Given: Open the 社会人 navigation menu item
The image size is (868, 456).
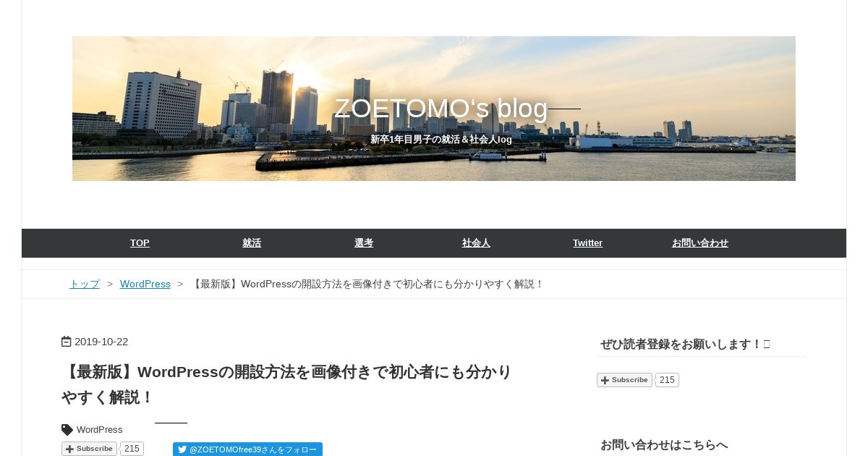Looking at the screenshot, I should [476, 243].
